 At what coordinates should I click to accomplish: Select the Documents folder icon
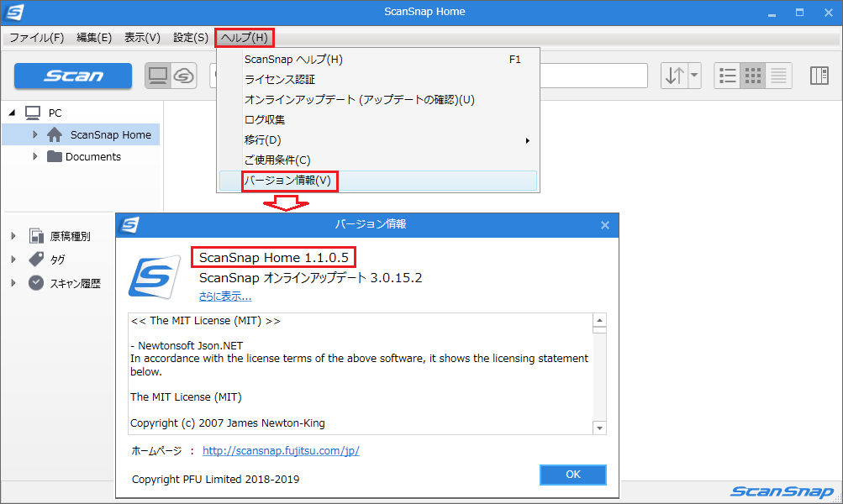pos(55,156)
